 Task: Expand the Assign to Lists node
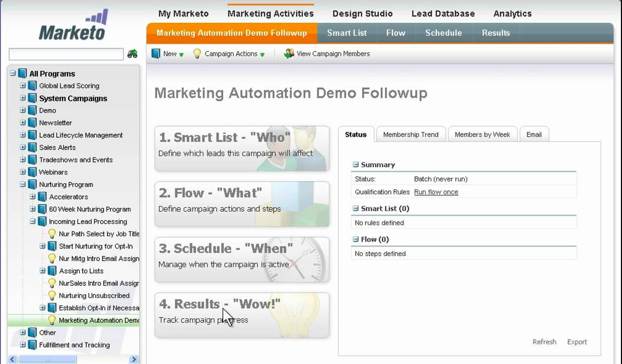(43, 271)
